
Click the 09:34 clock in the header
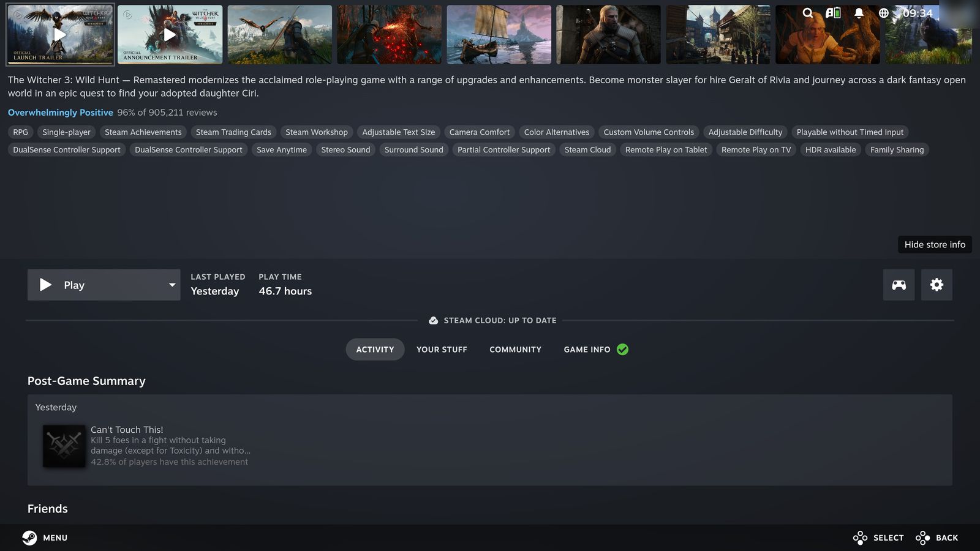[x=918, y=13]
